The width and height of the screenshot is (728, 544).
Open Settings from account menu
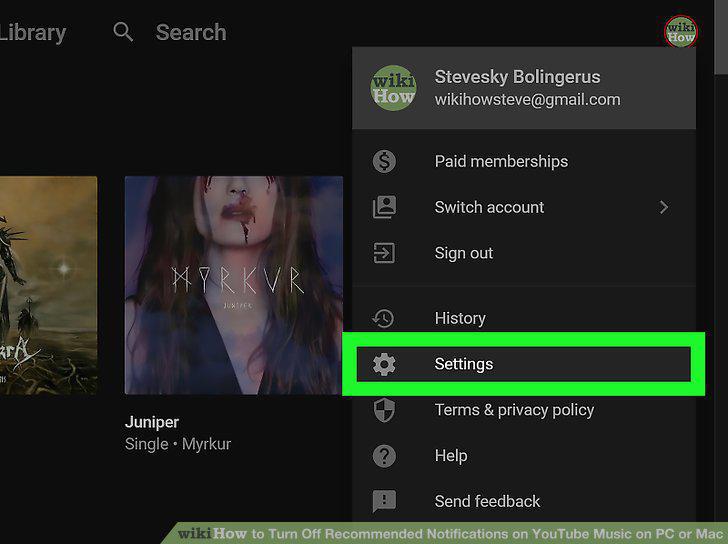524,364
